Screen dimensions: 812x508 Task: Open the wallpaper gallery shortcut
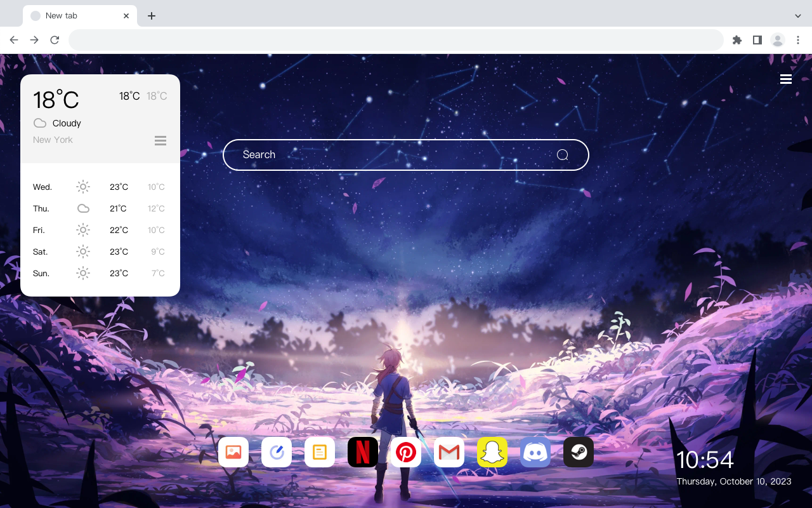click(233, 452)
